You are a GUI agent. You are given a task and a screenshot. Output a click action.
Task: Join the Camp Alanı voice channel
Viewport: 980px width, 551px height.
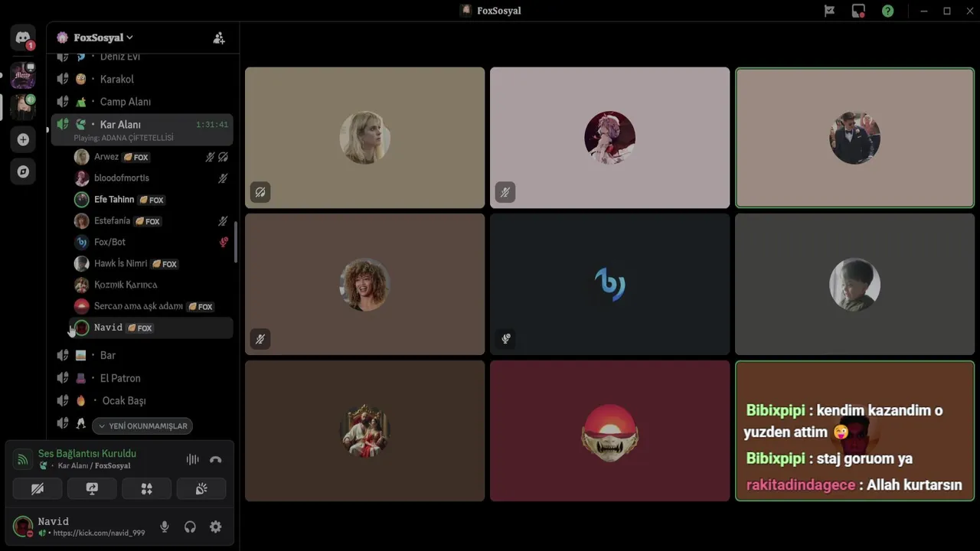pyautogui.click(x=142, y=102)
